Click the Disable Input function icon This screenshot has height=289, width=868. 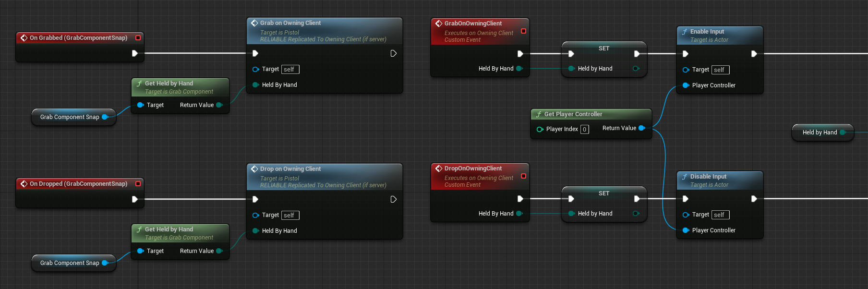(x=685, y=176)
